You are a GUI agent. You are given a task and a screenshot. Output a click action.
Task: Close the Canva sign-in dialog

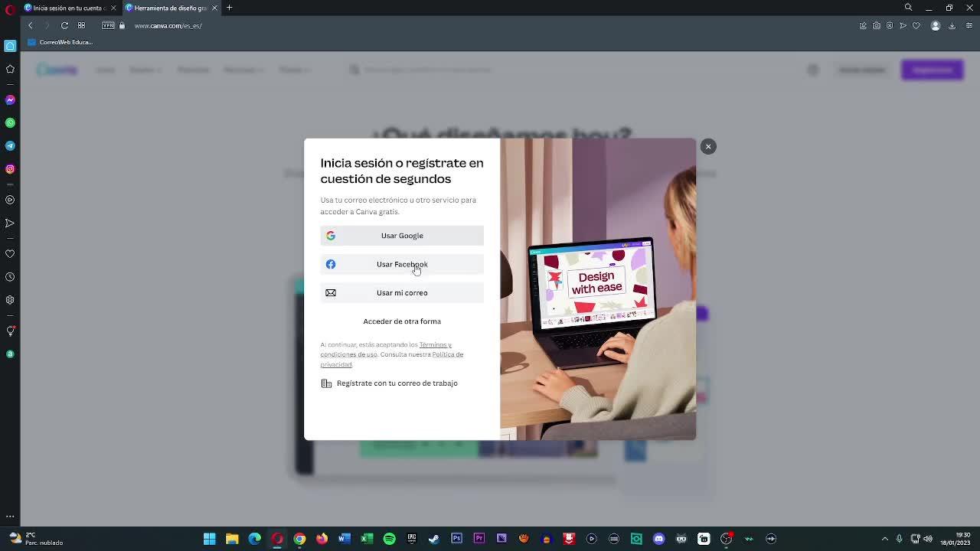[708, 146]
